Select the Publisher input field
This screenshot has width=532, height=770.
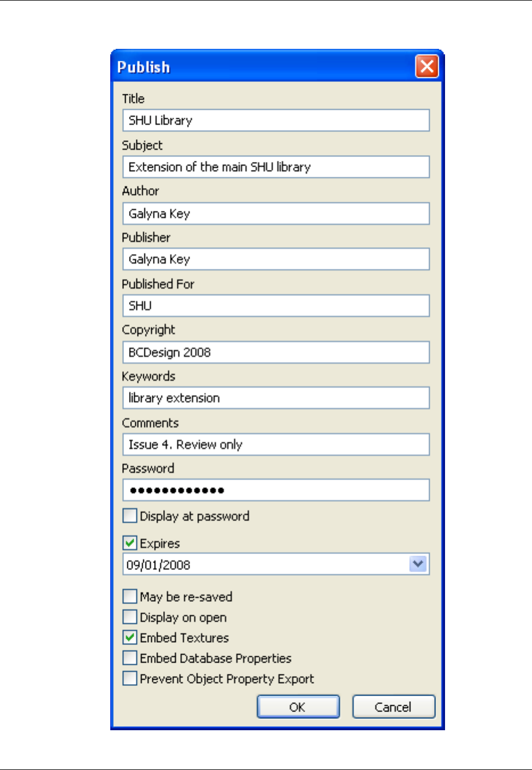coord(276,259)
